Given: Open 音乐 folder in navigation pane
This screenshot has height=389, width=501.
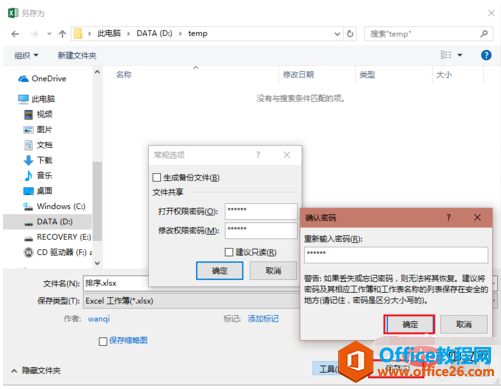Looking at the screenshot, I should pos(38,176).
